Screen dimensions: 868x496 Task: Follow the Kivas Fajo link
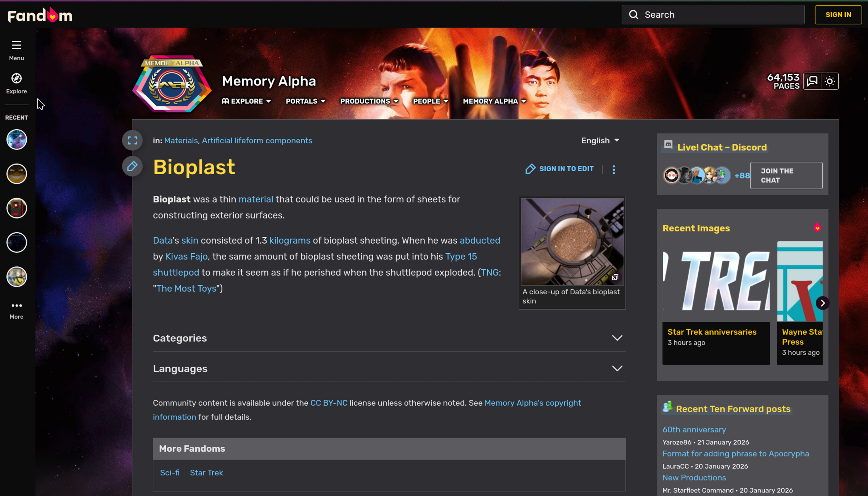click(186, 257)
